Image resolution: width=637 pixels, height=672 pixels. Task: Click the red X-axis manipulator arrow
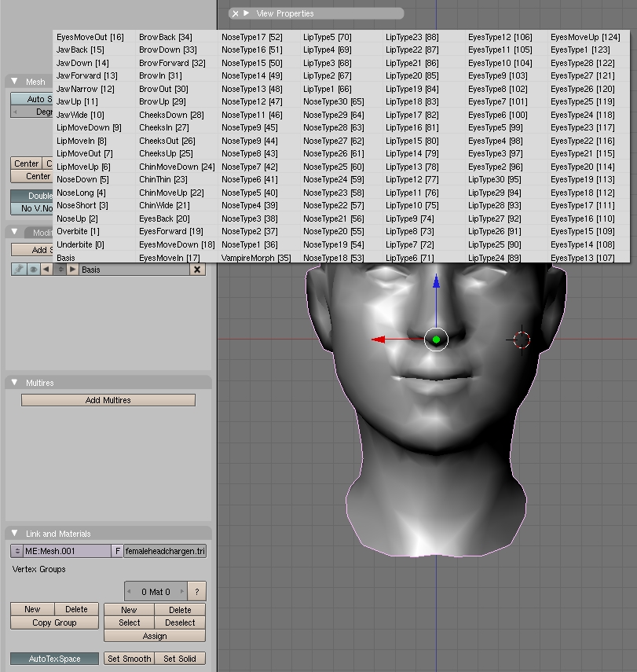(x=379, y=340)
